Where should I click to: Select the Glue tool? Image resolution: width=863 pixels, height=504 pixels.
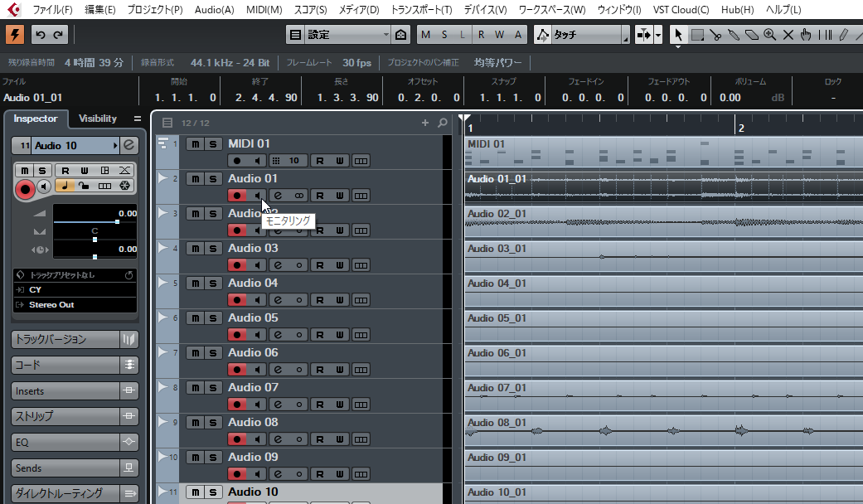(734, 35)
